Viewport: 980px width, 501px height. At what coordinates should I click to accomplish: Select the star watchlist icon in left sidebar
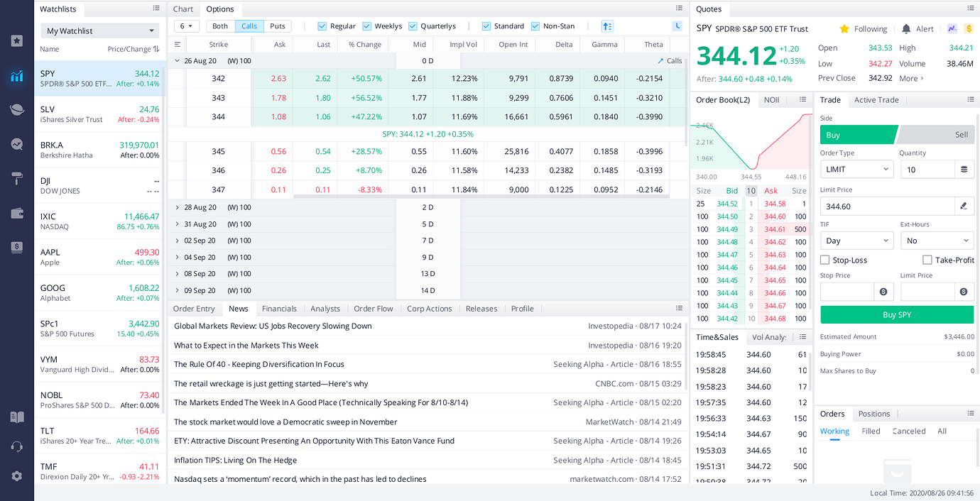point(16,40)
